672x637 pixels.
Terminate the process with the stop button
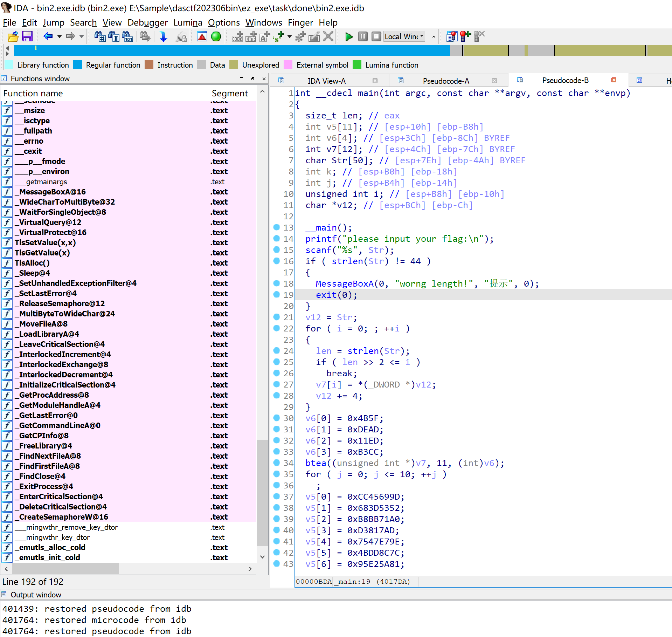tap(376, 36)
